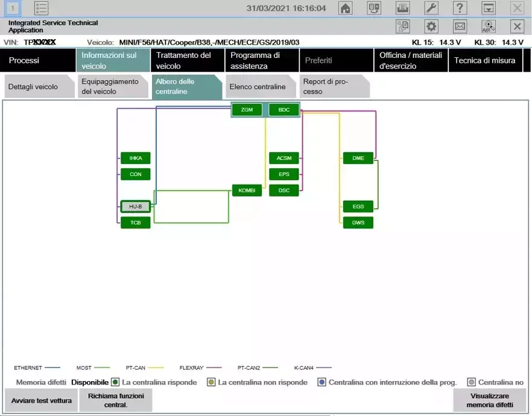
Task: Open Tecnica di misura menu
Action: [484, 60]
